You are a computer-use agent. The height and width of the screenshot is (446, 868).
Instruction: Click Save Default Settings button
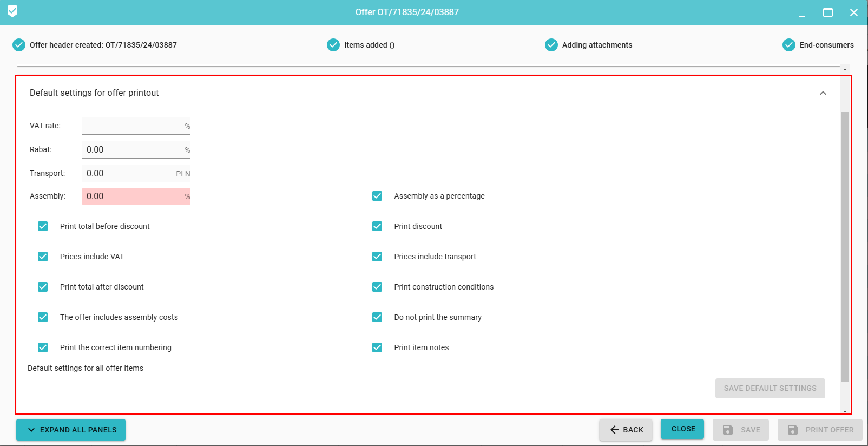click(x=770, y=388)
